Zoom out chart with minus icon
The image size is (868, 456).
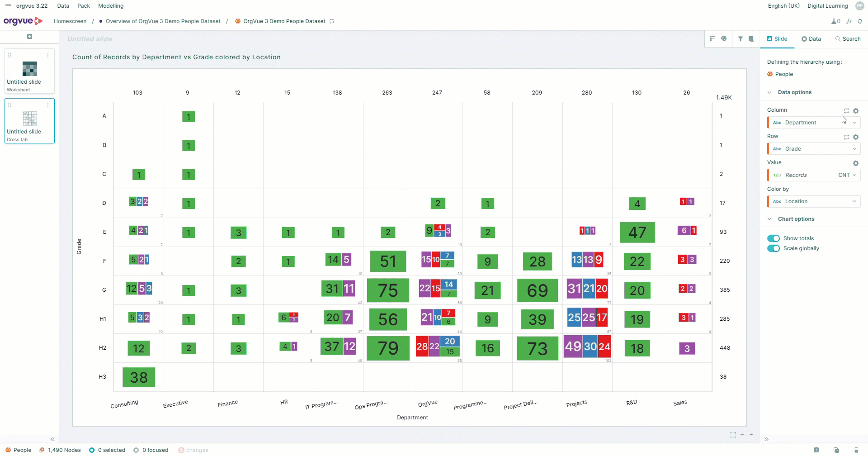742,435
